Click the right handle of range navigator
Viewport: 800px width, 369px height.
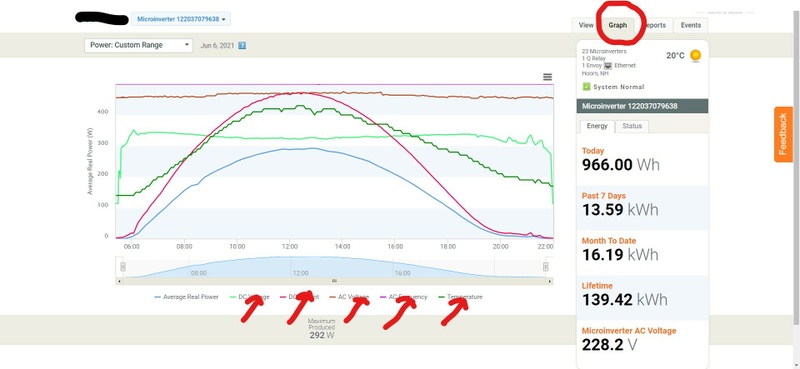(546, 267)
